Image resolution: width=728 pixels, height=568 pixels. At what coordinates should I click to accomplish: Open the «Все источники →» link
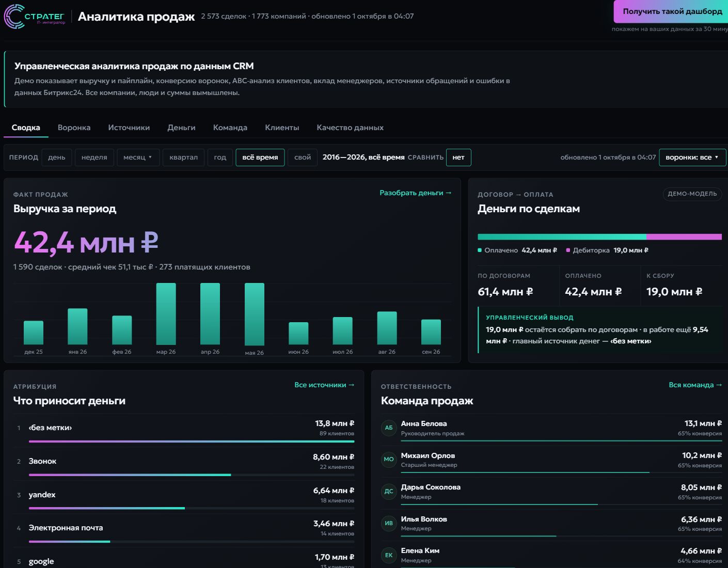[x=324, y=385]
